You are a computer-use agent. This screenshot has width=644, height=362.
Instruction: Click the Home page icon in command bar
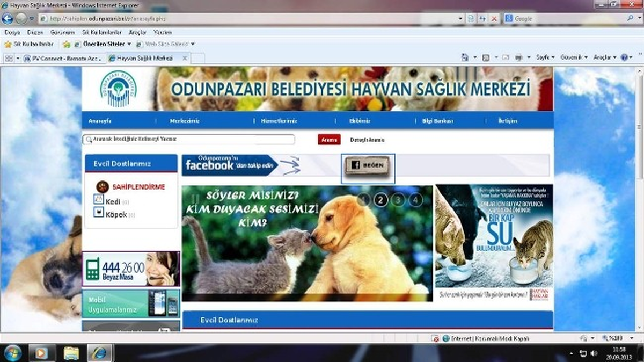click(465, 57)
